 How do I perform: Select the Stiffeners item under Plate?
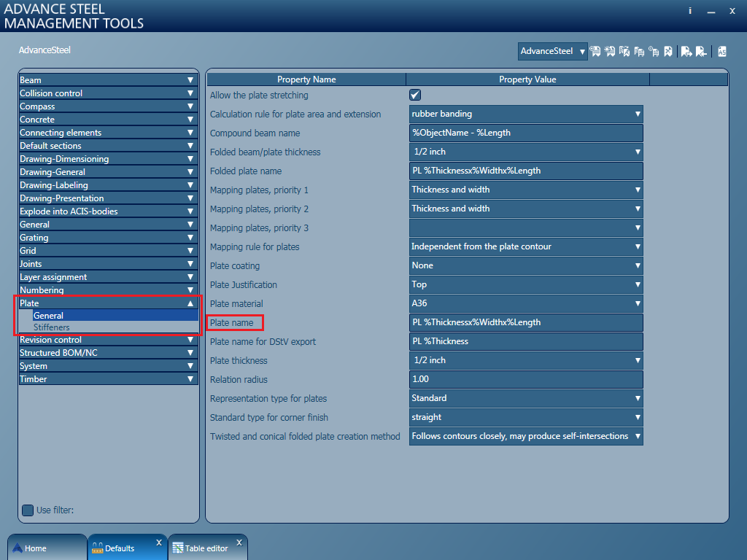(115, 327)
